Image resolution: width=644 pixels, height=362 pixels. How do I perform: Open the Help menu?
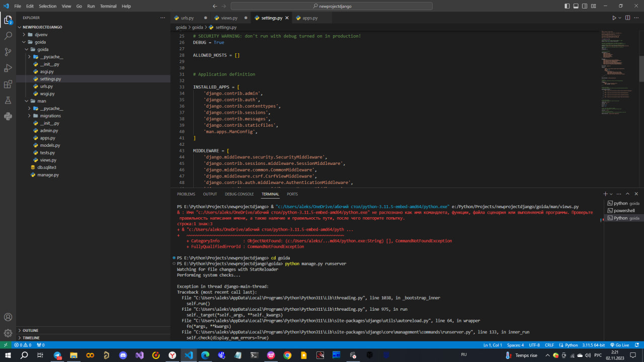coord(126,6)
